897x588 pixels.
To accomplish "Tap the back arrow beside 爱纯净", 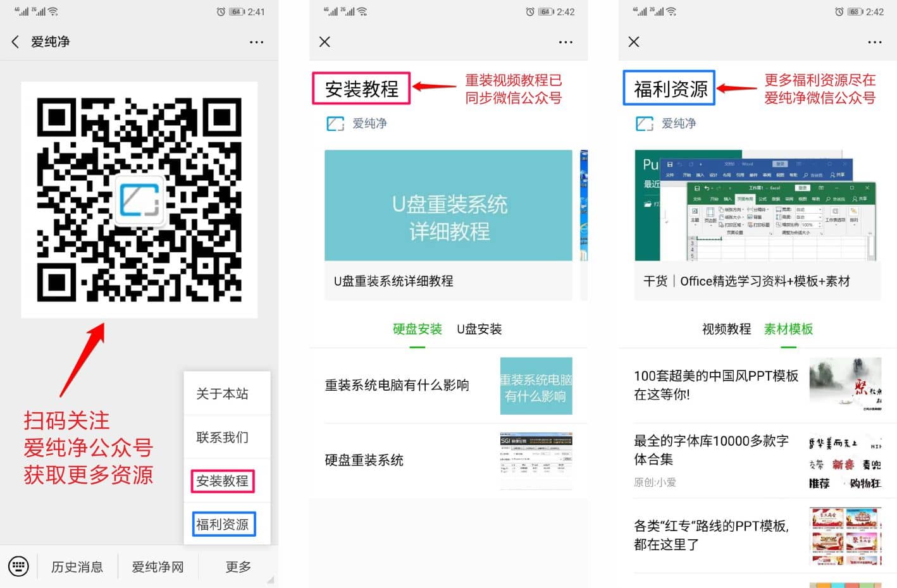I will coord(15,42).
